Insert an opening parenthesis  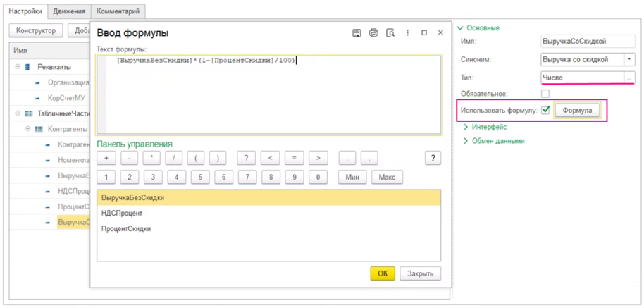(197, 158)
